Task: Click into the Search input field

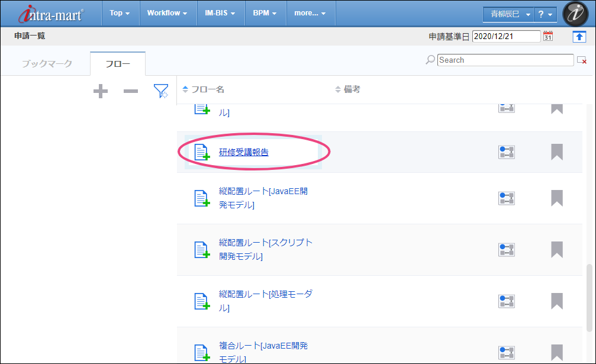Action: tap(505, 60)
